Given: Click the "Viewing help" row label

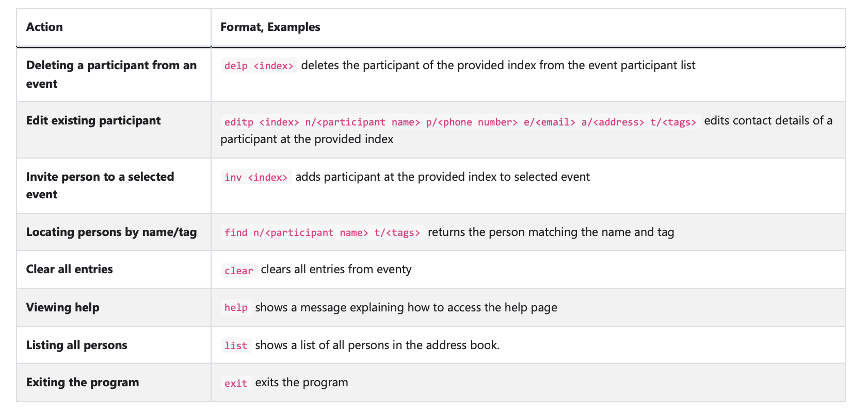Looking at the screenshot, I should [x=63, y=307].
